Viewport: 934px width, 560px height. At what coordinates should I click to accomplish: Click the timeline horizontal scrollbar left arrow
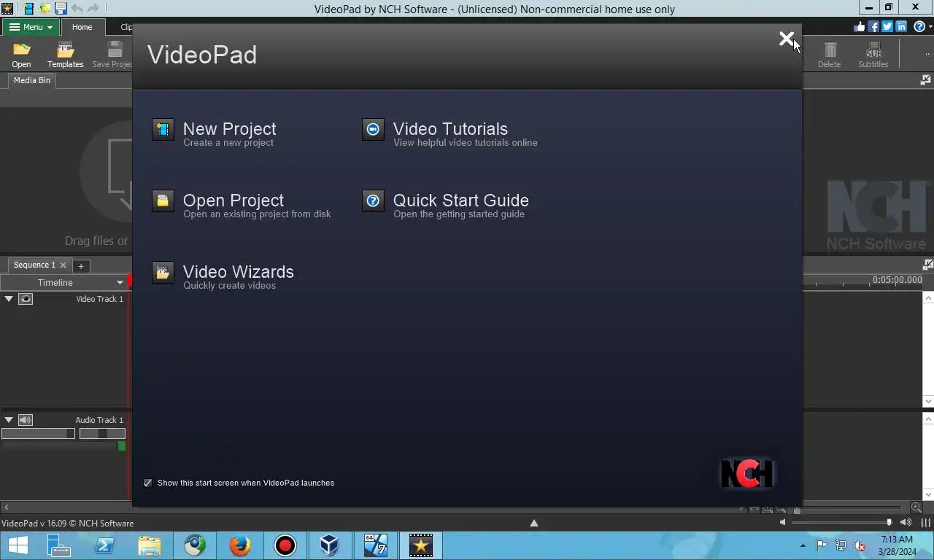6,507
